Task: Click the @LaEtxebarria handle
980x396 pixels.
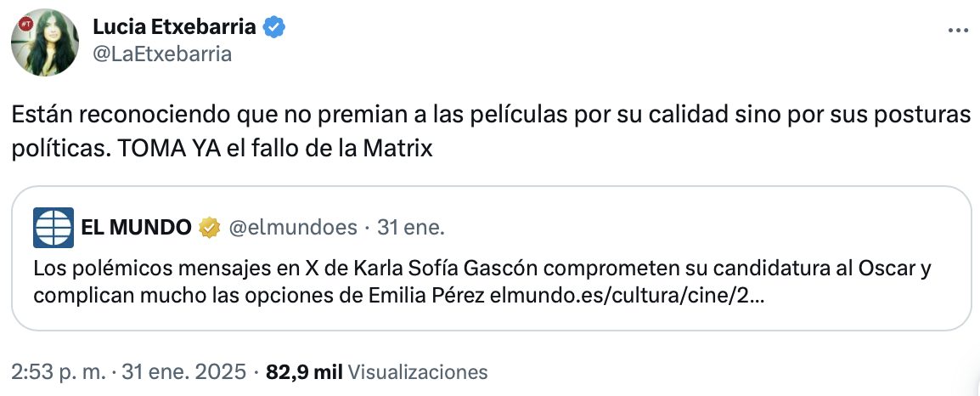Action: coord(162,54)
